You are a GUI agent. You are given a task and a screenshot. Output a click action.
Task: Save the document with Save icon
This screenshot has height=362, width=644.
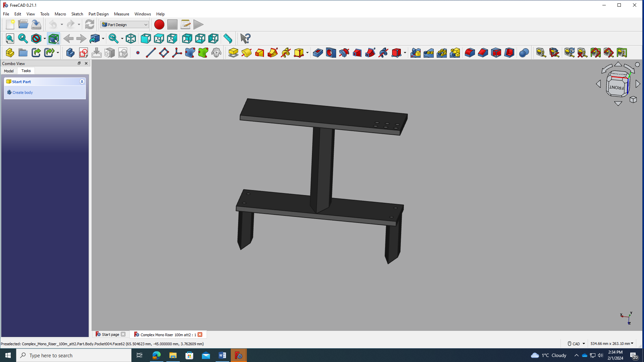[x=36, y=24]
